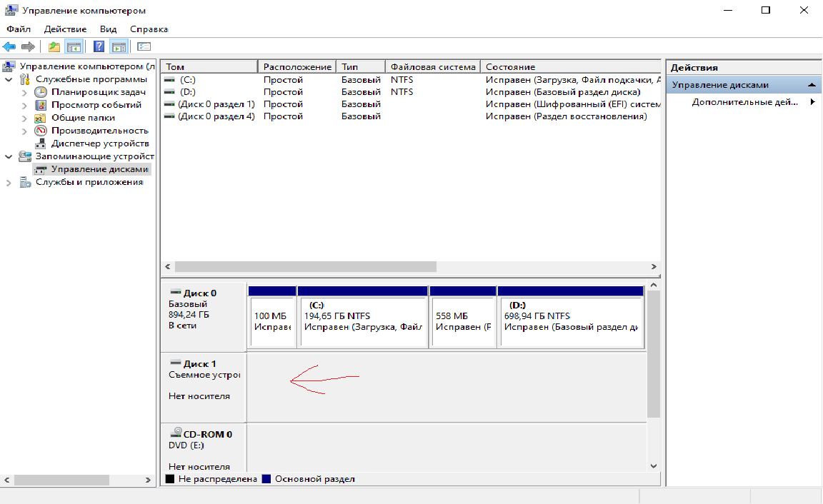Click the up one level folder icon

pos(54,46)
